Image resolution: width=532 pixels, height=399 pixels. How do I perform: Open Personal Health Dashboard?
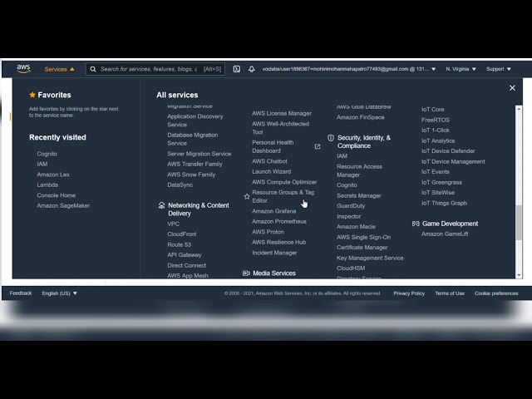pos(273,146)
